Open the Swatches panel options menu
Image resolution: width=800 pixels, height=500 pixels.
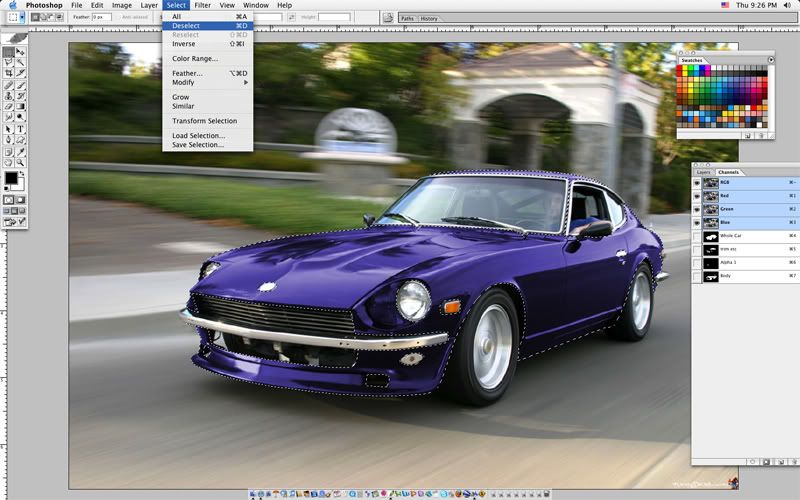771,60
